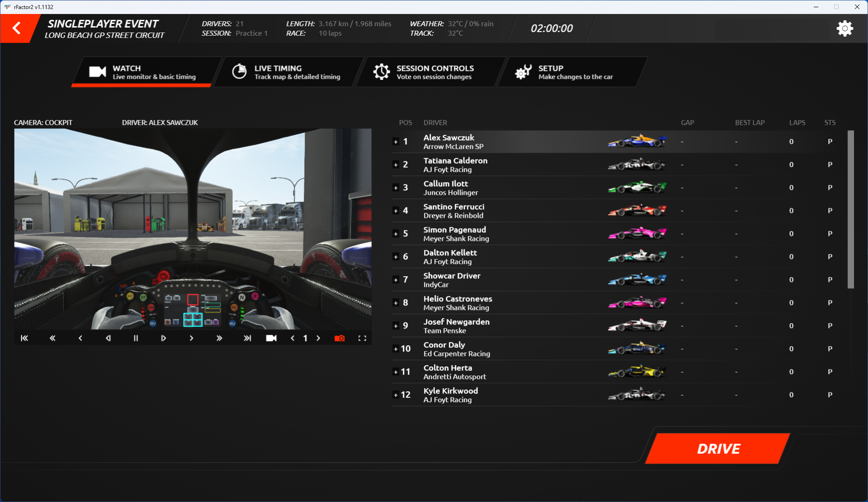The height and width of the screenshot is (502, 868).
Task: Fast rewind the replay
Action: tap(52, 338)
